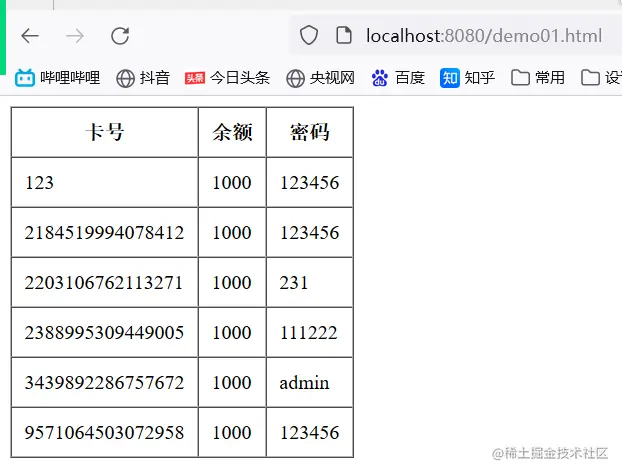Screen dimensions: 622x474
Task: Click the browser forward arrow
Action: point(75,36)
